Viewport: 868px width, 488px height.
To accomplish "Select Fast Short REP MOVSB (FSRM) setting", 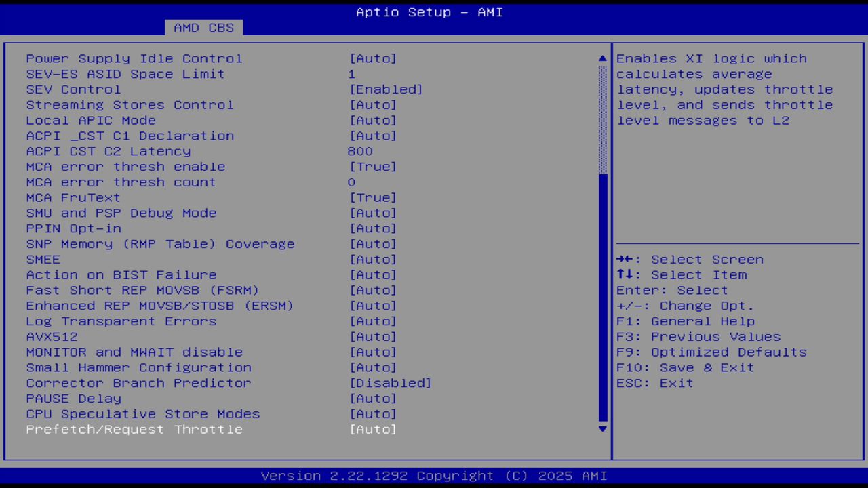I will coord(142,291).
